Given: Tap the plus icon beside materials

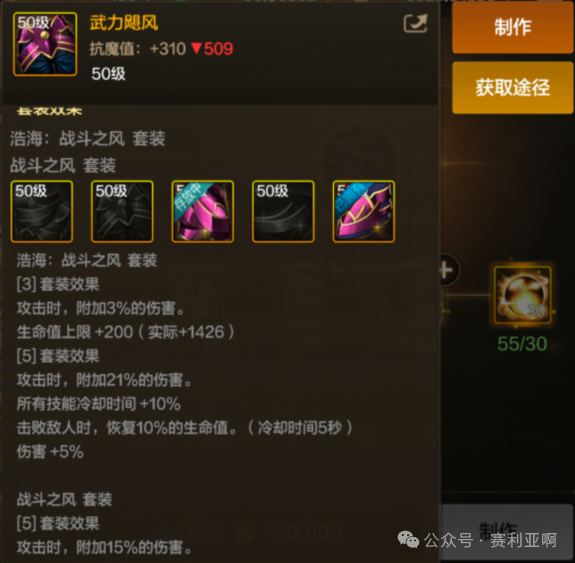Looking at the screenshot, I should pos(447,270).
